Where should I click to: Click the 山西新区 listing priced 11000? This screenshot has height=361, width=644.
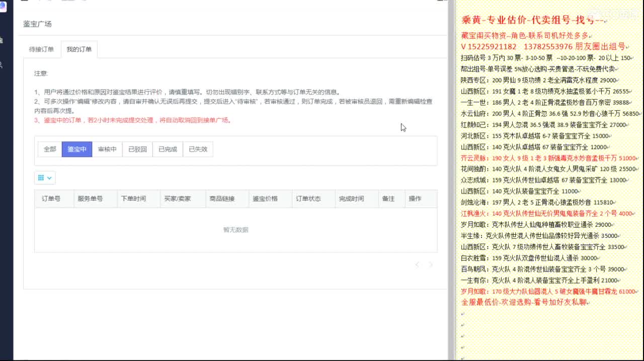(x=521, y=191)
